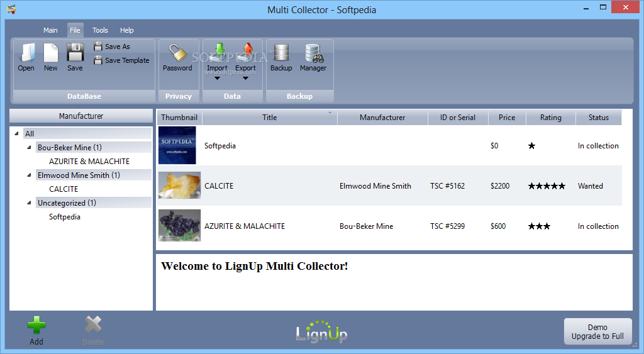The height and width of the screenshot is (354, 644).
Task: Select CALCITE in the manufacturer tree
Action: coord(64,189)
